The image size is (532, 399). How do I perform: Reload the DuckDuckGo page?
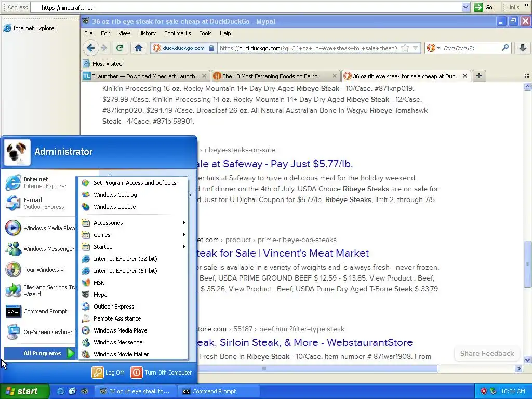(119, 48)
